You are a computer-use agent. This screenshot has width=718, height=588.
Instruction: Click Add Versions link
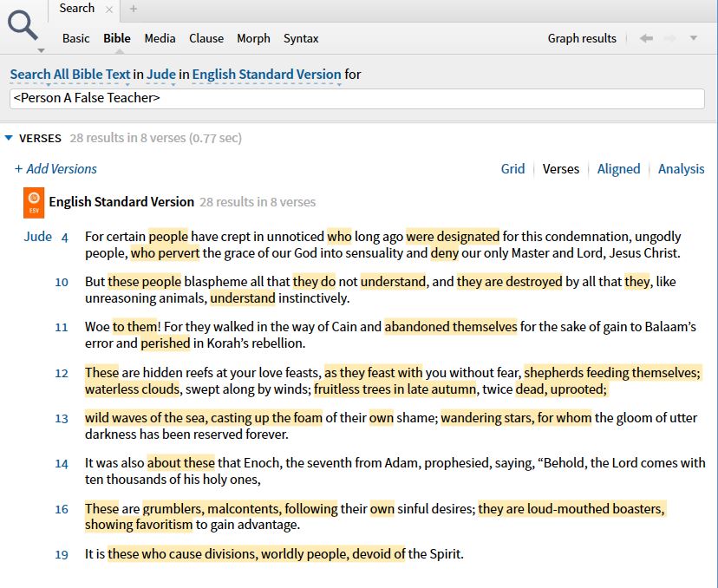click(x=55, y=169)
